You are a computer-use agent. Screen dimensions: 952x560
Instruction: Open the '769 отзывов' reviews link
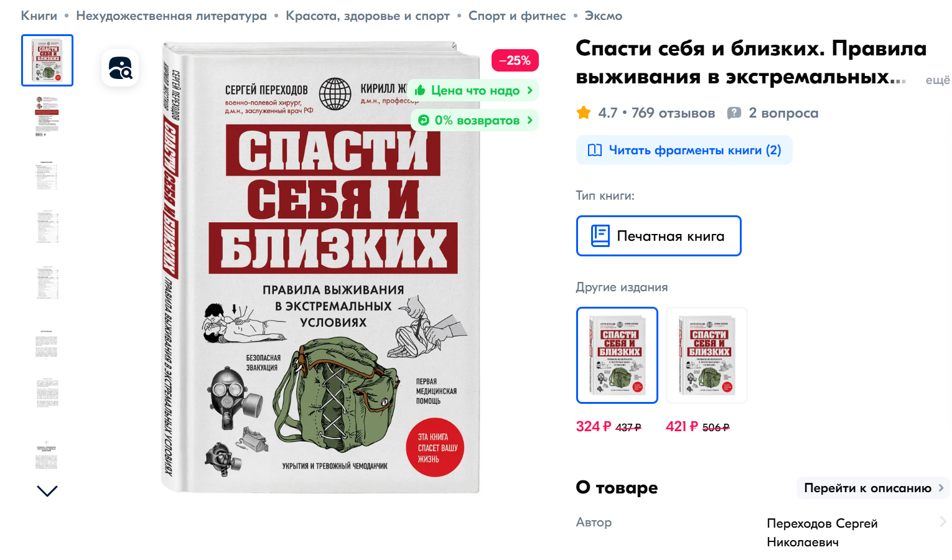[x=673, y=113]
